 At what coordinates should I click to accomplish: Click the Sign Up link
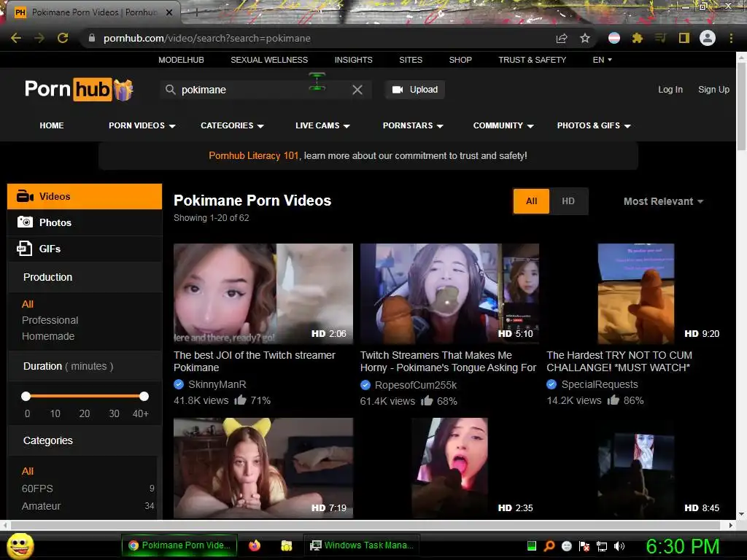click(713, 90)
